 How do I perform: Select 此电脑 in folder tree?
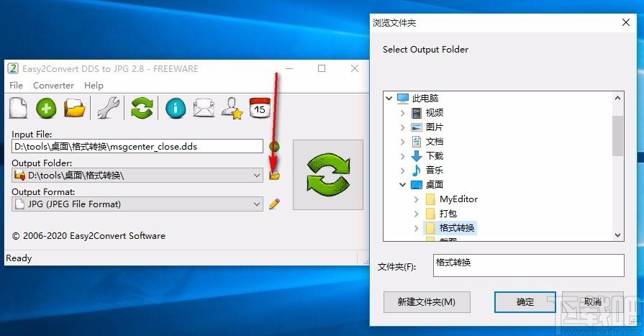pos(425,98)
